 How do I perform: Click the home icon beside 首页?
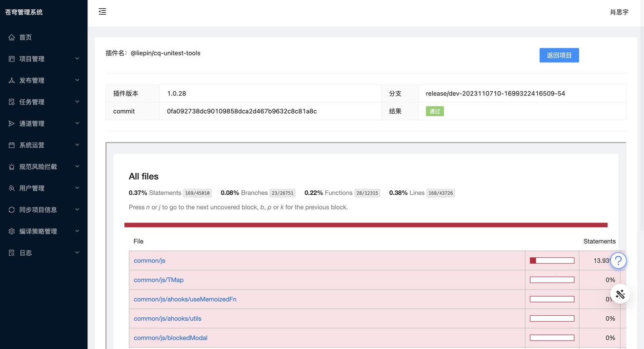pyautogui.click(x=12, y=38)
